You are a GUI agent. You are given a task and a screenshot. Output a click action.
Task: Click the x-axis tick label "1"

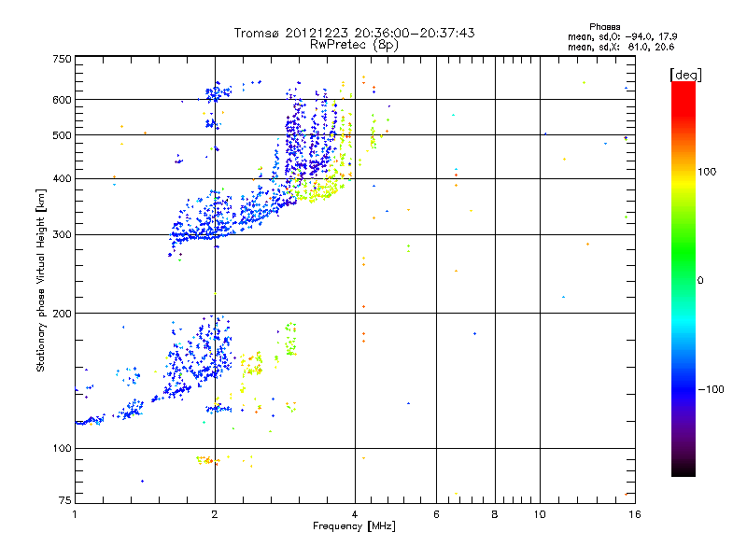click(75, 514)
